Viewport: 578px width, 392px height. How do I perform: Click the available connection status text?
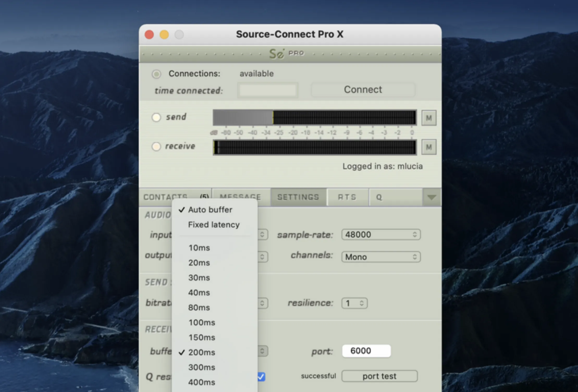(x=257, y=74)
